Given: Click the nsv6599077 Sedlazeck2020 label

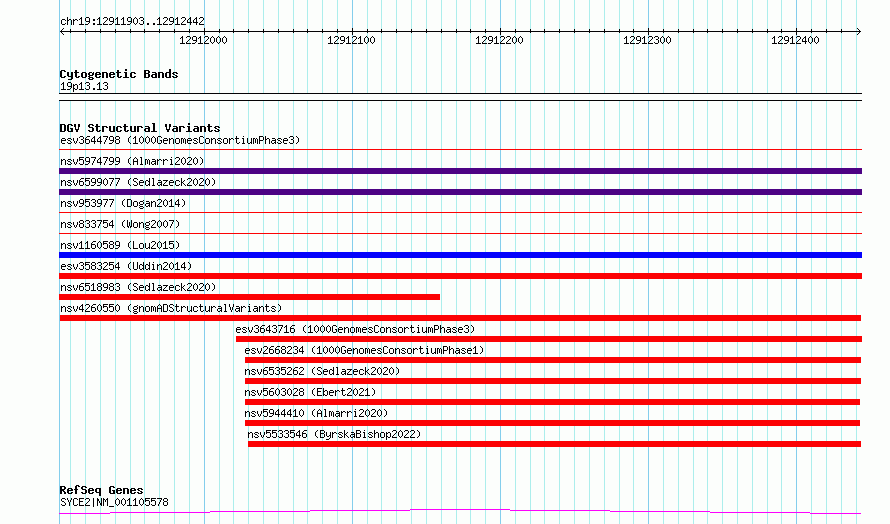Looking at the screenshot, I should coord(138,182).
